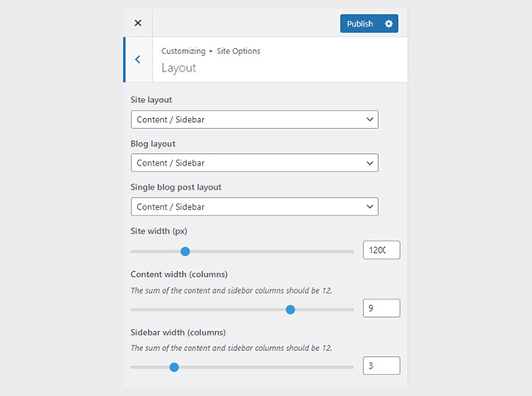The height and width of the screenshot is (396, 532).
Task: Open publish settings gear icon
Action: [x=389, y=23]
